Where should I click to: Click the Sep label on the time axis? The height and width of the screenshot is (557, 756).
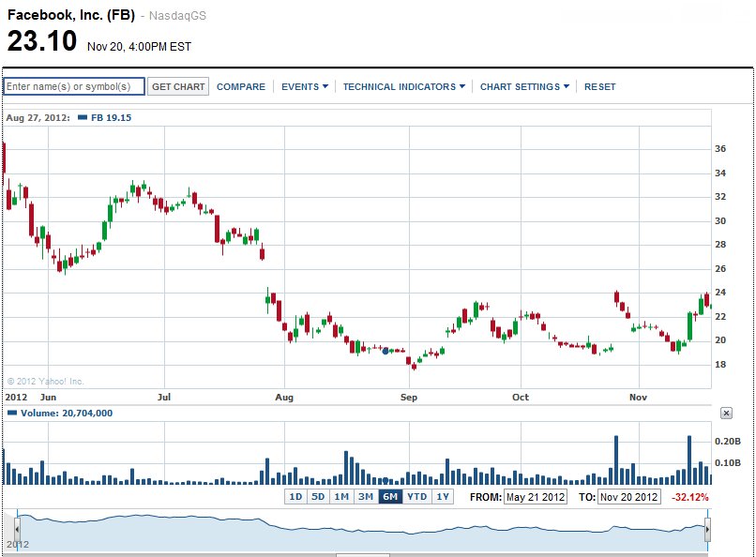pos(408,397)
